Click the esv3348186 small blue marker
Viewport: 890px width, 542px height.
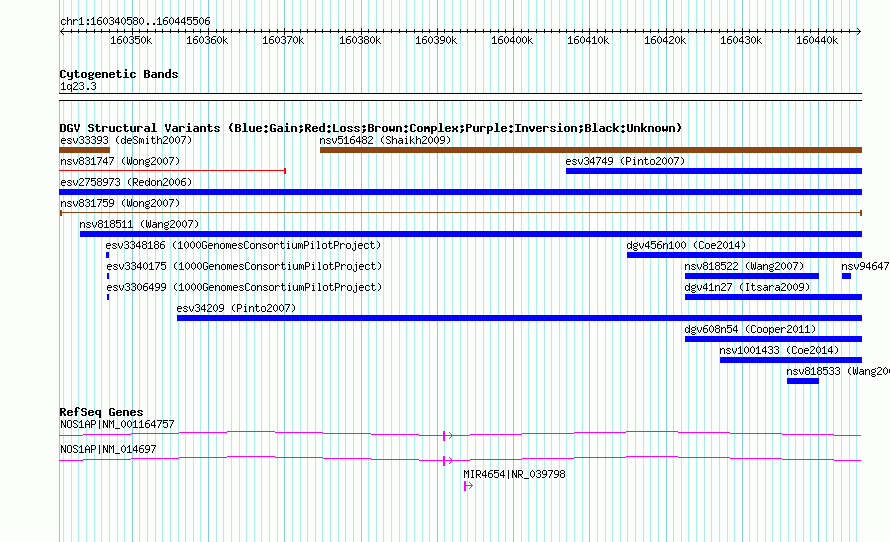coord(107,255)
